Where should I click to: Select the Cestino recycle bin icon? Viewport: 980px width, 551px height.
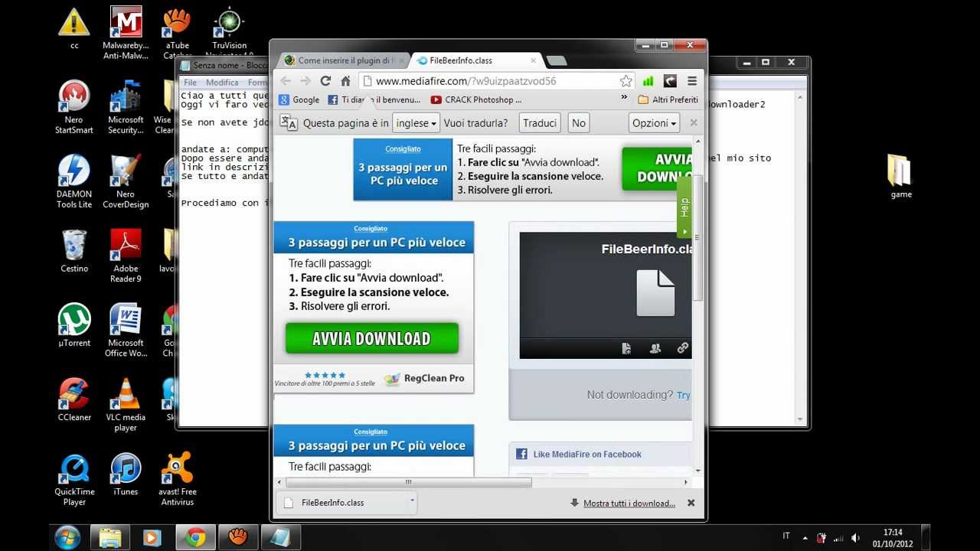[74, 251]
